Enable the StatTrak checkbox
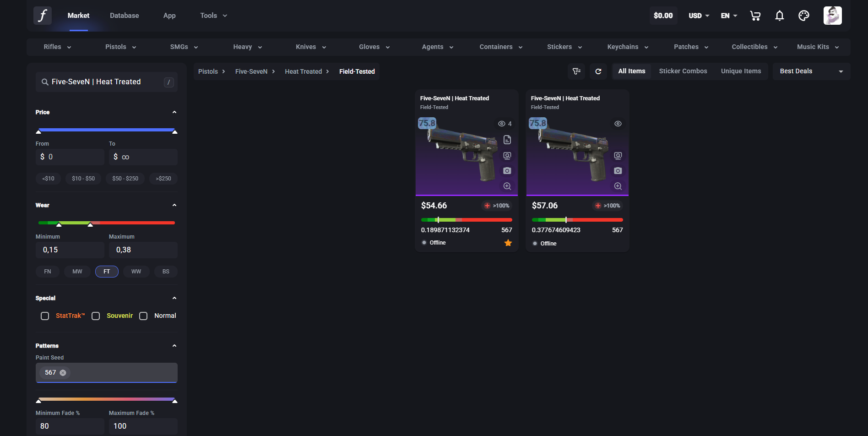 pos(45,316)
